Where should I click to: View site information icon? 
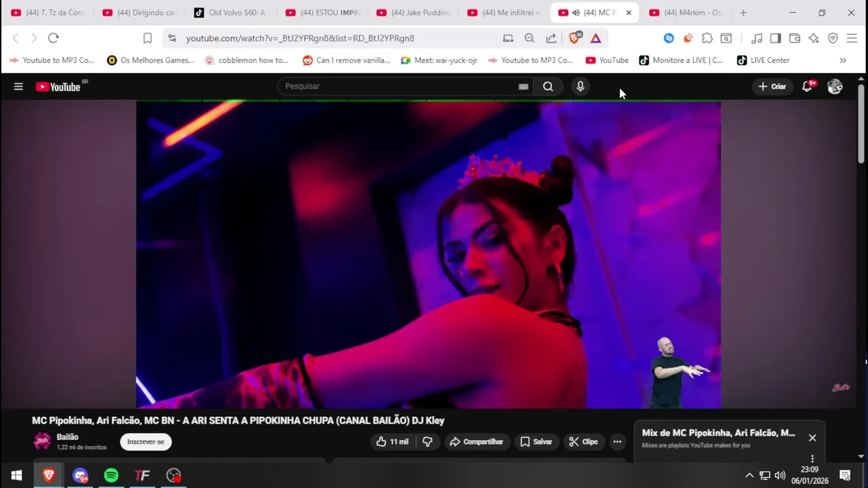click(172, 39)
